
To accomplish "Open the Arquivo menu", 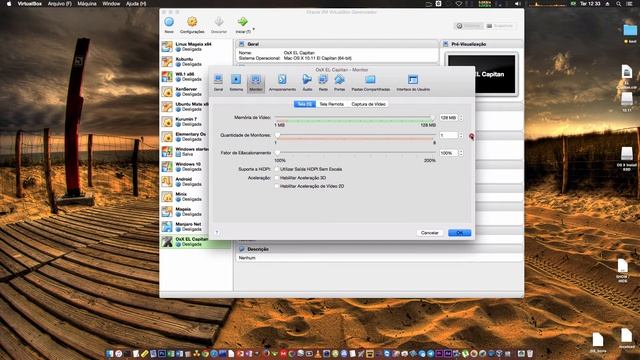I will (60, 4).
